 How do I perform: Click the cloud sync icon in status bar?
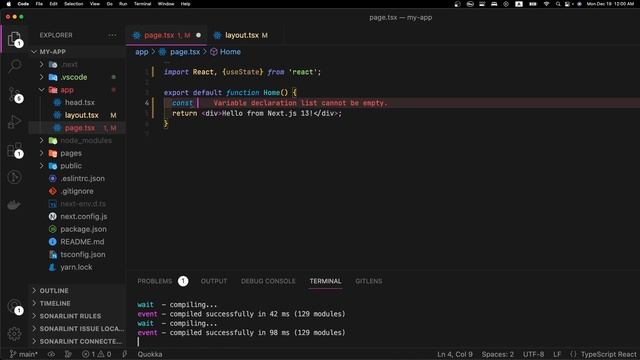click(51, 354)
